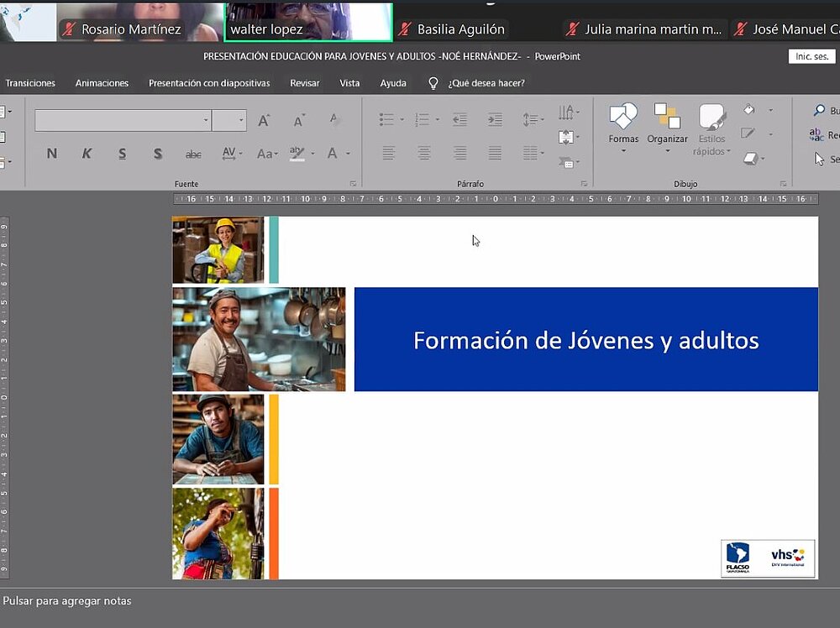Toggle italic (K) formatting
Image resolution: width=840 pixels, height=628 pixels.
(x=87, y=154)
